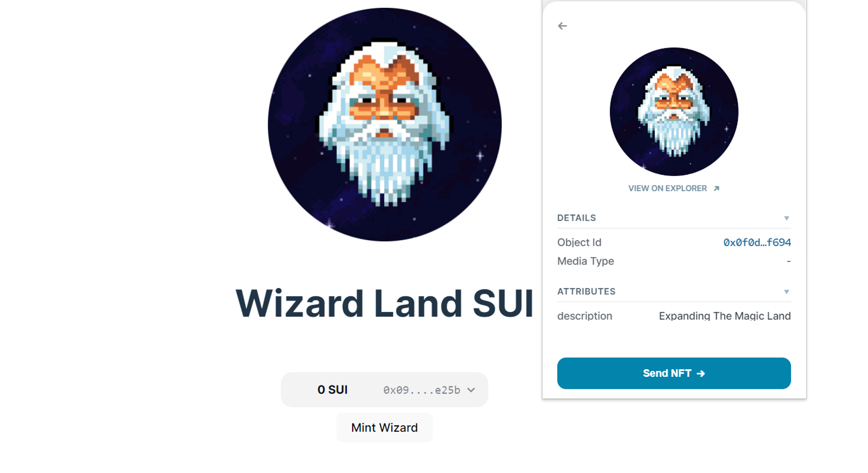Image resolution: width=868 pixels, height=473 pixels.
Task: Collapse the ATTRIBUTES section triangle
Action: pyautogui.click(x=786, y=292)
